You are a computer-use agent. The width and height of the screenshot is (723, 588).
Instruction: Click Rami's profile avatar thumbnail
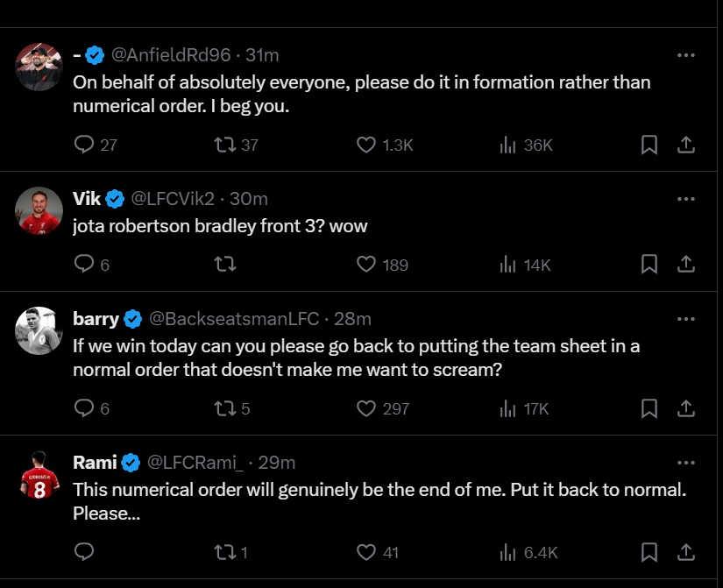(x=39, y=481)
